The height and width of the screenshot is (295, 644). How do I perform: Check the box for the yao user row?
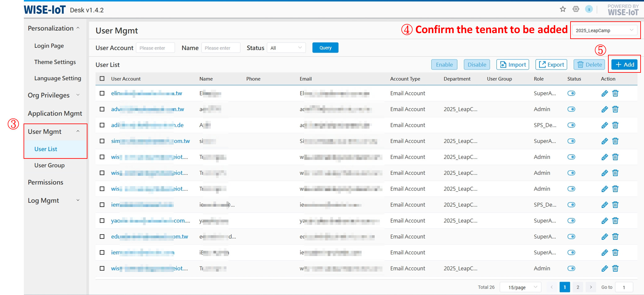(x=102, y=221)
